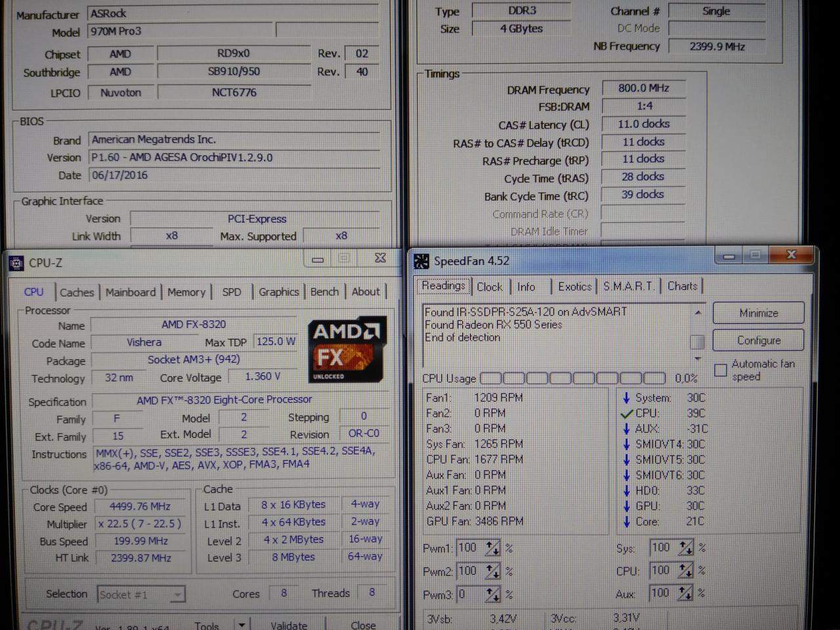Open the Tools dropdown arrow in CPU-Z

pyautogui.click(x=241, y=624)
